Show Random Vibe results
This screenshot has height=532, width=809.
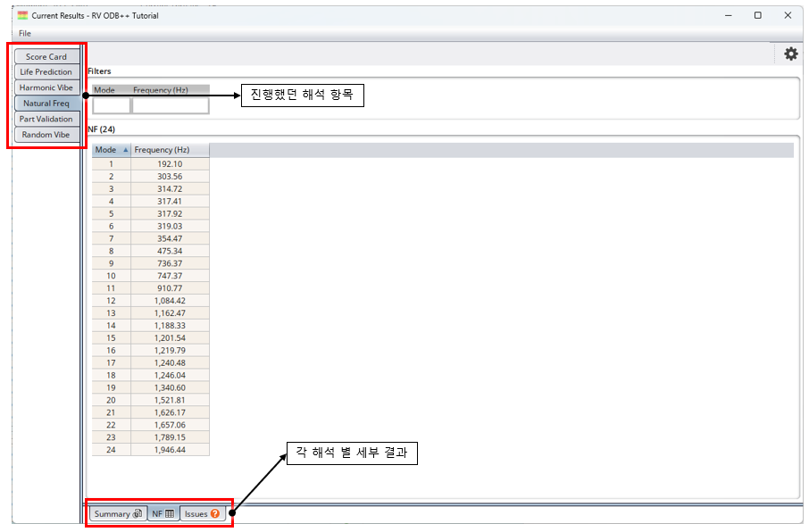pyautogui.click(x=46, y=135)
